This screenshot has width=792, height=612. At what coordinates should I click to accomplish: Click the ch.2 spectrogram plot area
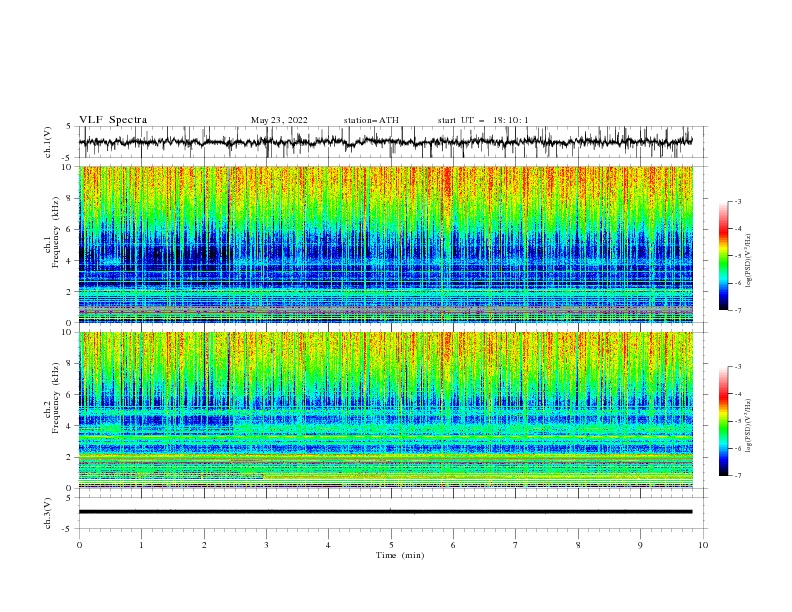click(385, 410)
